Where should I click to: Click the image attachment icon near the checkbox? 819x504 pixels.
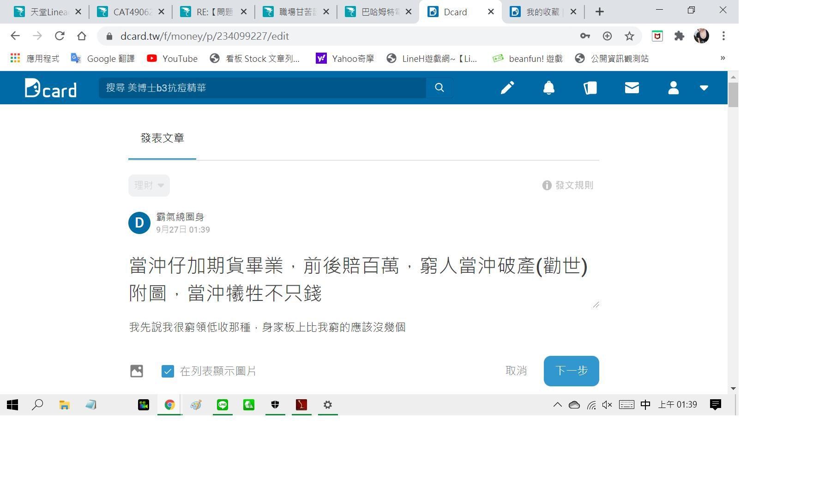[137, 371]
